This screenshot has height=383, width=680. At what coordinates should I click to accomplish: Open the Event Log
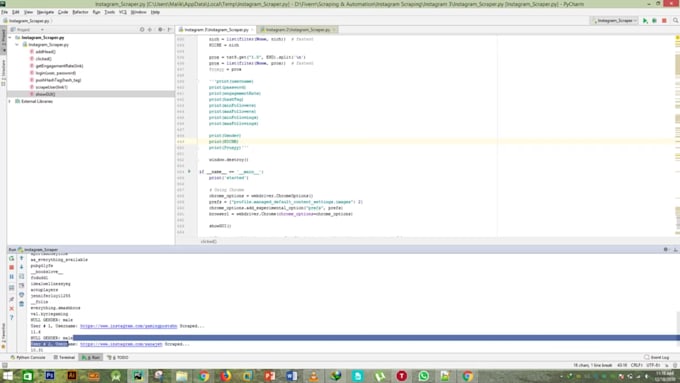tap(657, 357)
